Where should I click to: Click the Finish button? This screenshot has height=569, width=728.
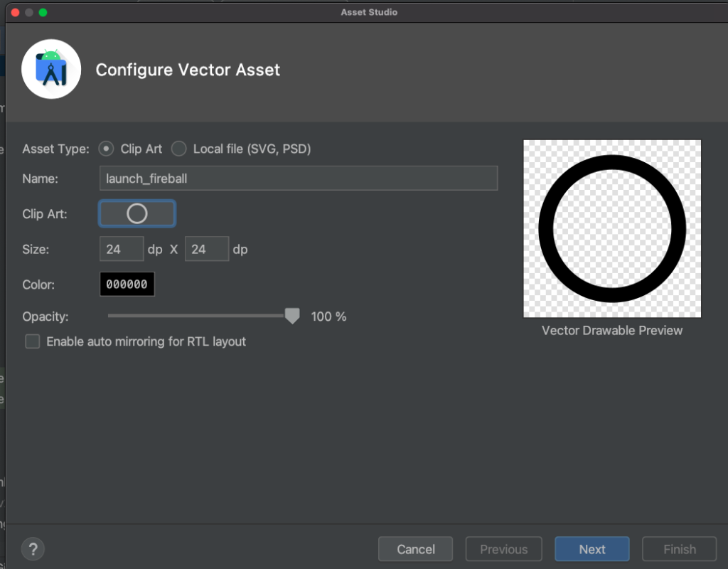click(x=679, y=549)
